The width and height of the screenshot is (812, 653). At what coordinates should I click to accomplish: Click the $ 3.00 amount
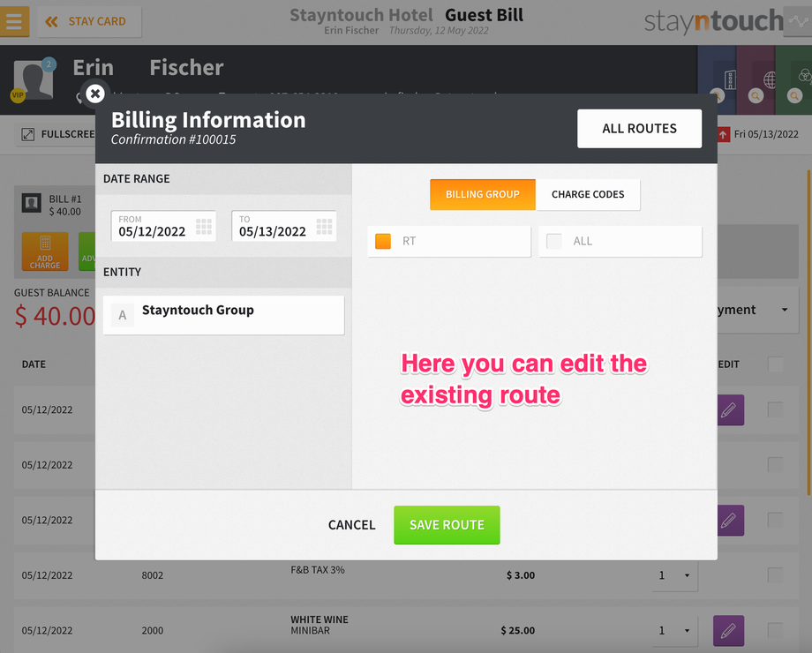521,575
